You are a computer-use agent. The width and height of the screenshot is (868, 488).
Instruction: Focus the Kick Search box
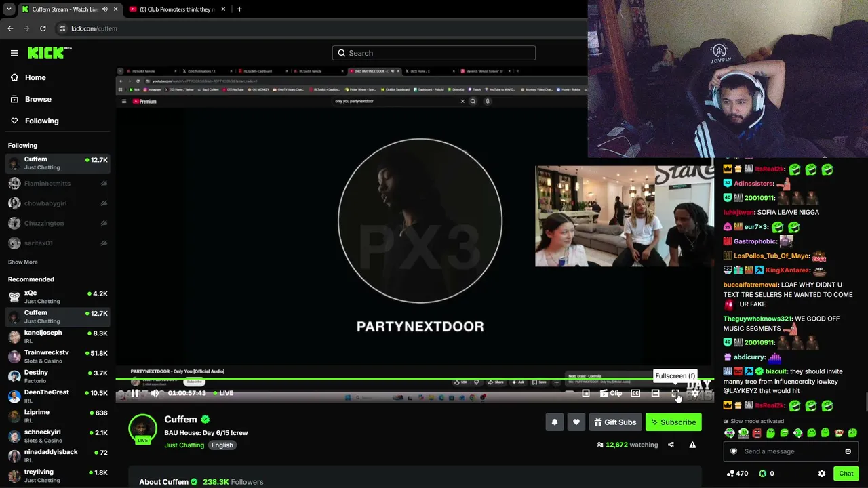coord(434,53)
